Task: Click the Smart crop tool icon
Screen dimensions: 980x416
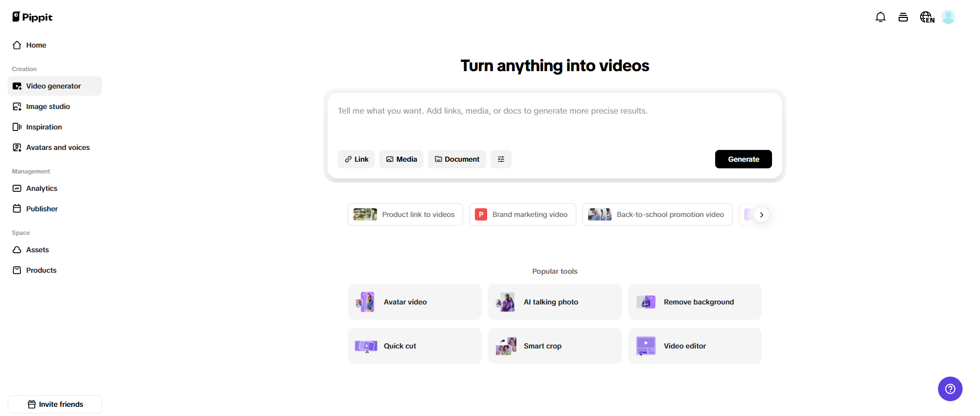Action: coord(506,346)
